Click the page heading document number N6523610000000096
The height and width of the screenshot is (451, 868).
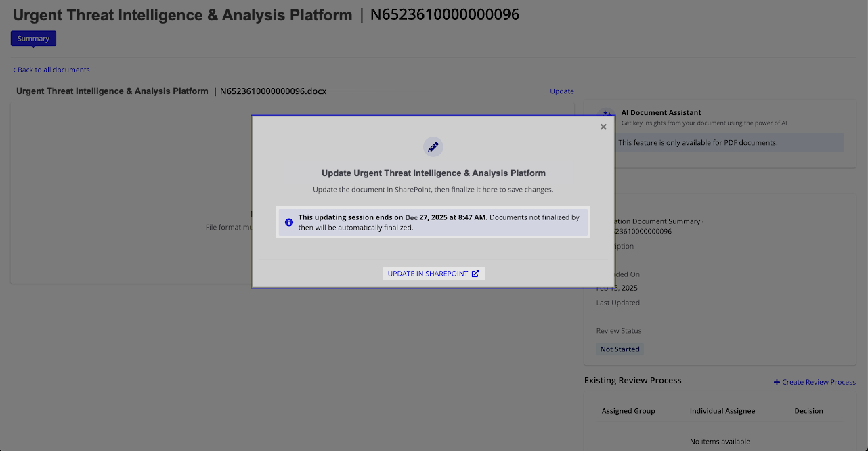tap(445, 14)
